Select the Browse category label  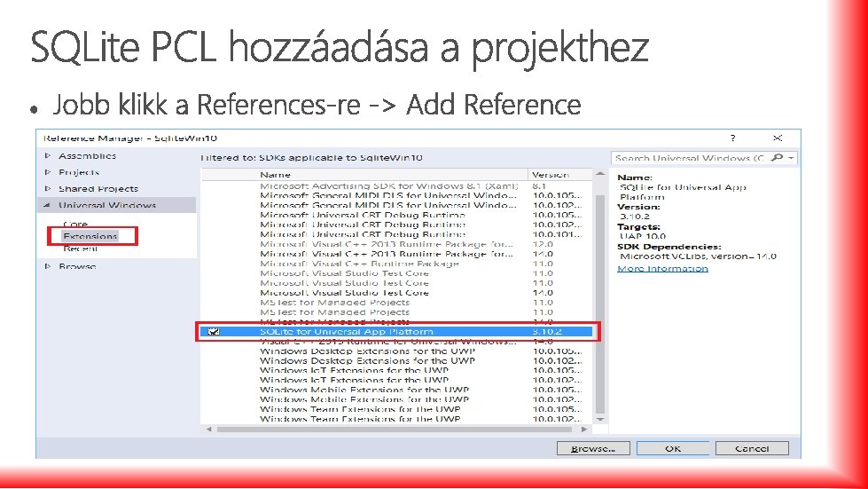pyautogui.click(x=77, y=266)
